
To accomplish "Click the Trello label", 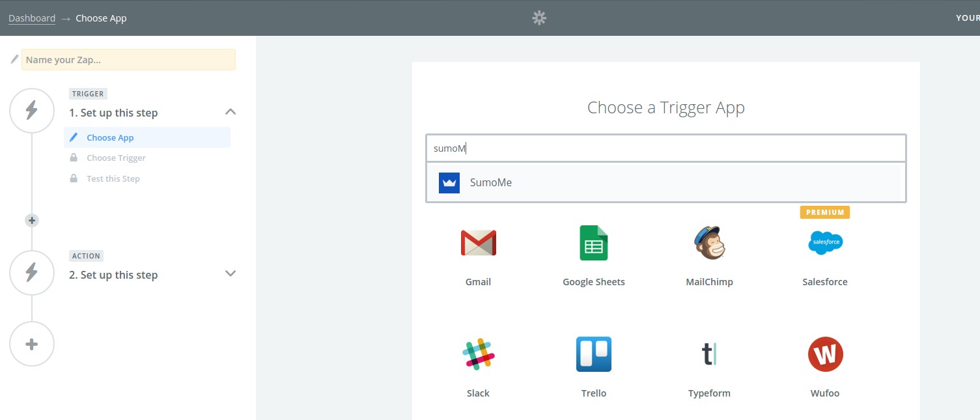I will [x=593, y=393].
